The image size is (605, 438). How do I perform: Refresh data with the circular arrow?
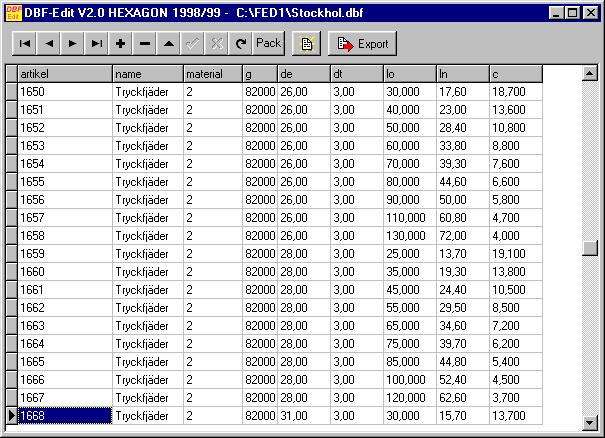[241, 44]
